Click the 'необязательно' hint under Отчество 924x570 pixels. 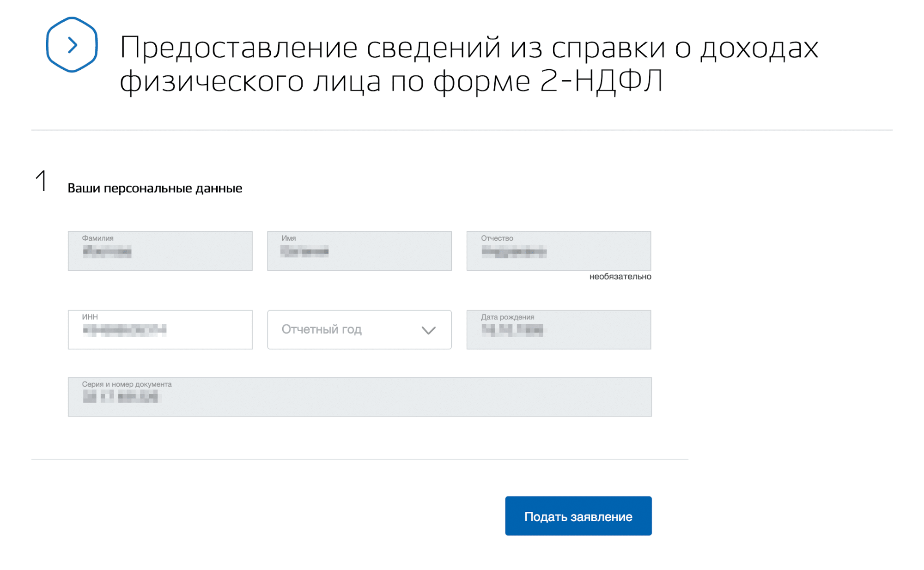pyautogui.click(x=620, y=277)
